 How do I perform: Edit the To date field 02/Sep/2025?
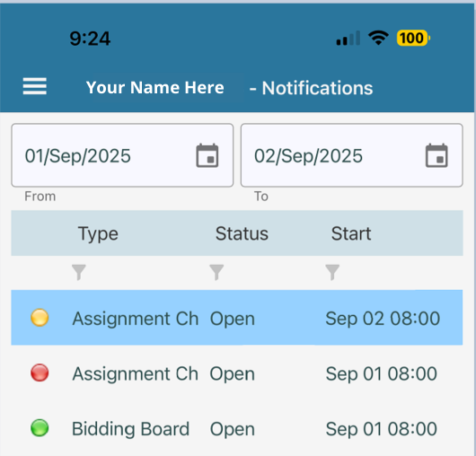[352, 155]
